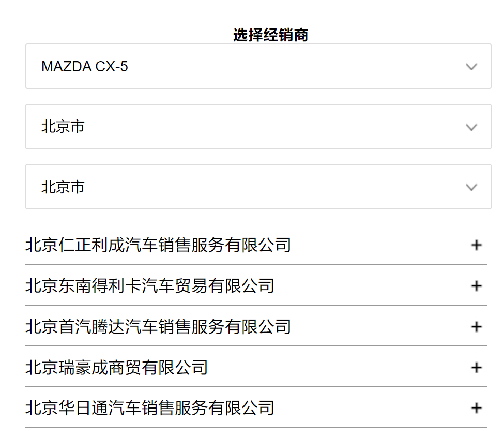Collapse any open section for 北京华日通

click(x=476, y=408)
